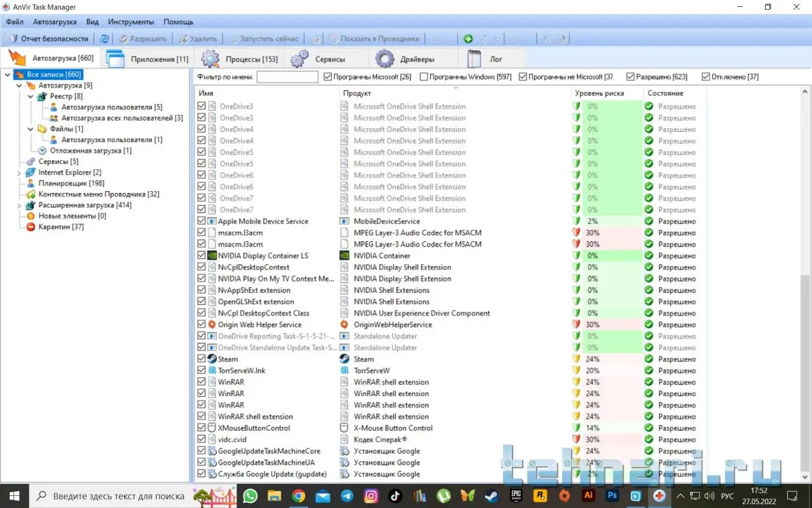Sort by the Уровень риска column header
This screenshot has height=508, width=812.
[x=599, y=93]
